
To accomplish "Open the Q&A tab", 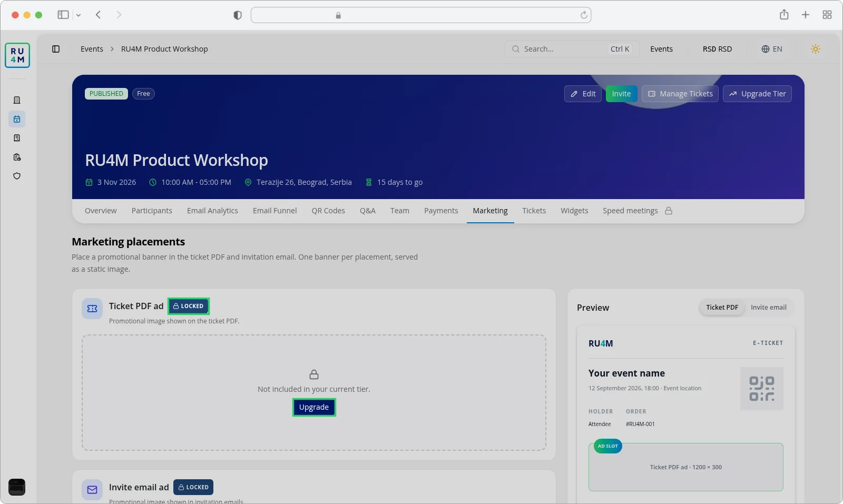I will click(368, 211).
